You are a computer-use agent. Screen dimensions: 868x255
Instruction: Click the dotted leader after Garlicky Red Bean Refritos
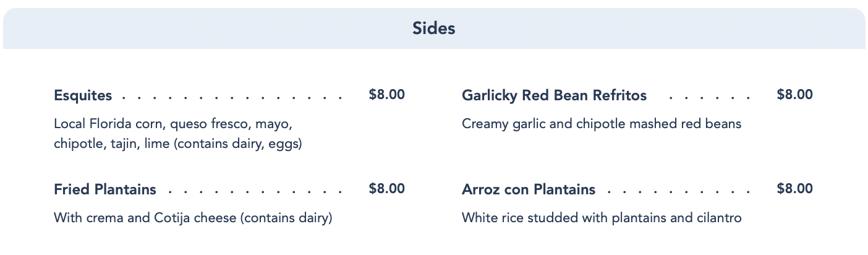[709, 97]
